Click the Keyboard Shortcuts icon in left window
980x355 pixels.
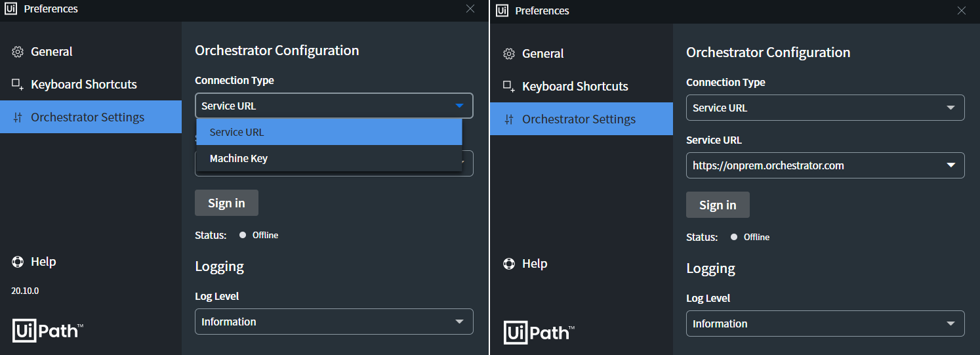point(18,85)
